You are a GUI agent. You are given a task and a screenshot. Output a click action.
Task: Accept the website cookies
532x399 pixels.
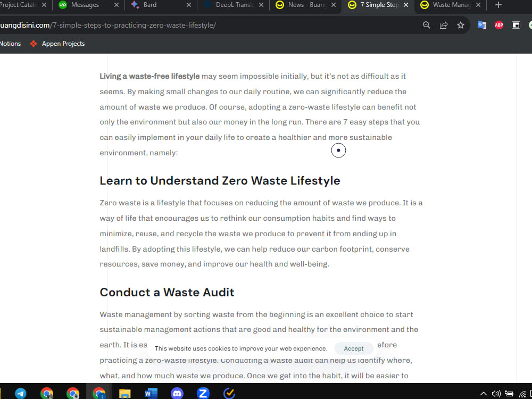point(353,348)
